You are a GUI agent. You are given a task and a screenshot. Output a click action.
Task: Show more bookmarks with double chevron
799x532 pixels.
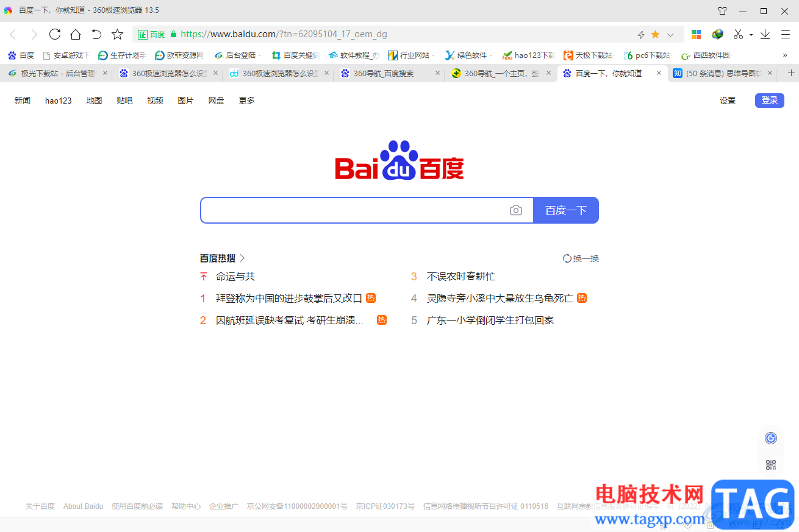tap(785, 55)
